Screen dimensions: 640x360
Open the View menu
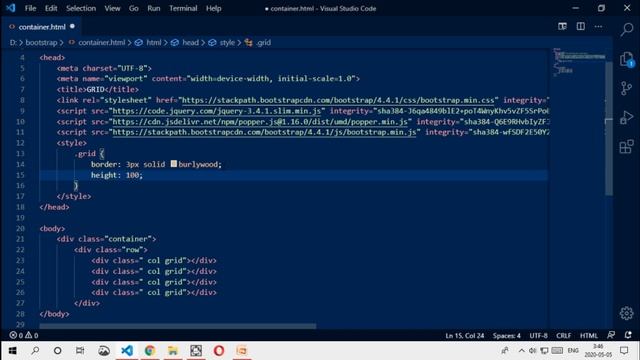coord(112,8)
